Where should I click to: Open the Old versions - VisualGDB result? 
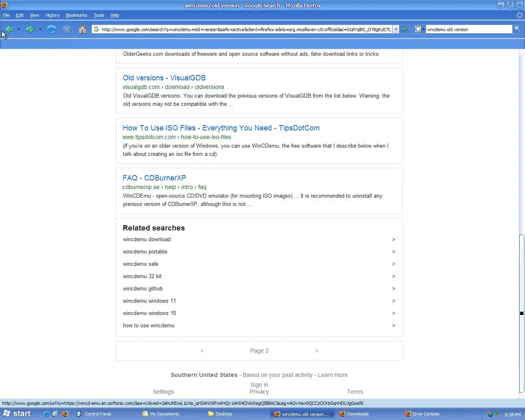pyautogui.click(x=164, y=78)
